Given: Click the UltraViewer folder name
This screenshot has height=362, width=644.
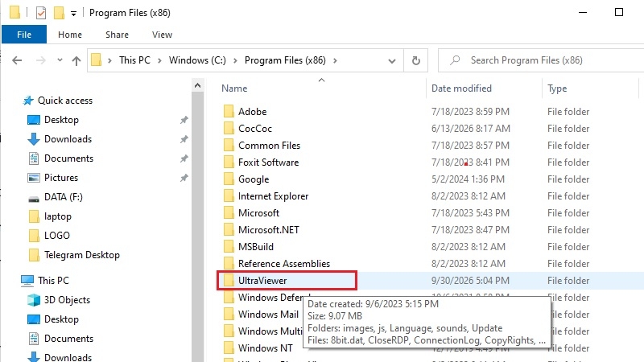Looking at the screenshot, I should coord(262,281).
